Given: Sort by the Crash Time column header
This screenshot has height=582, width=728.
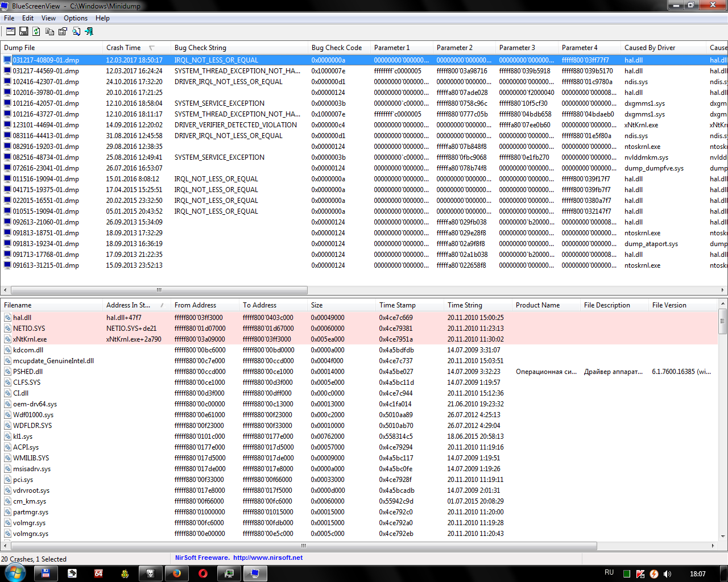Looking at the screenshot, I should (x=137, y=48).
